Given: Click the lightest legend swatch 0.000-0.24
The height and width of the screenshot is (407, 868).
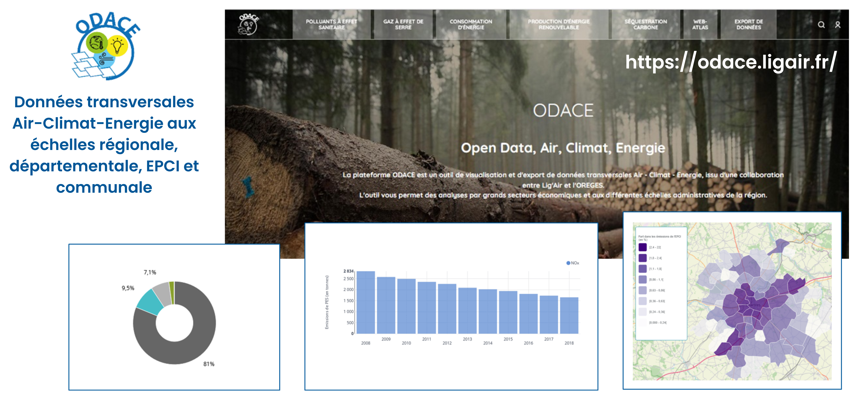Looking at the screenshot, I should point(642,322).
